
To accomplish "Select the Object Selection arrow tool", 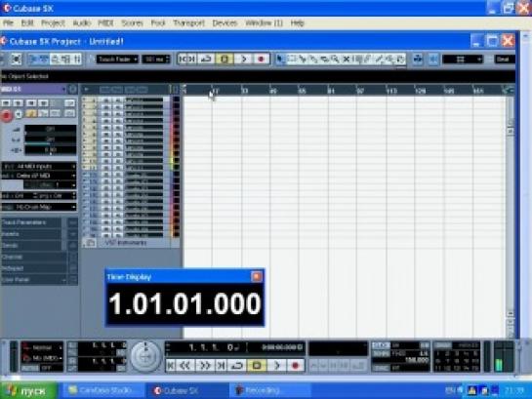I will (x=280, y=59).
